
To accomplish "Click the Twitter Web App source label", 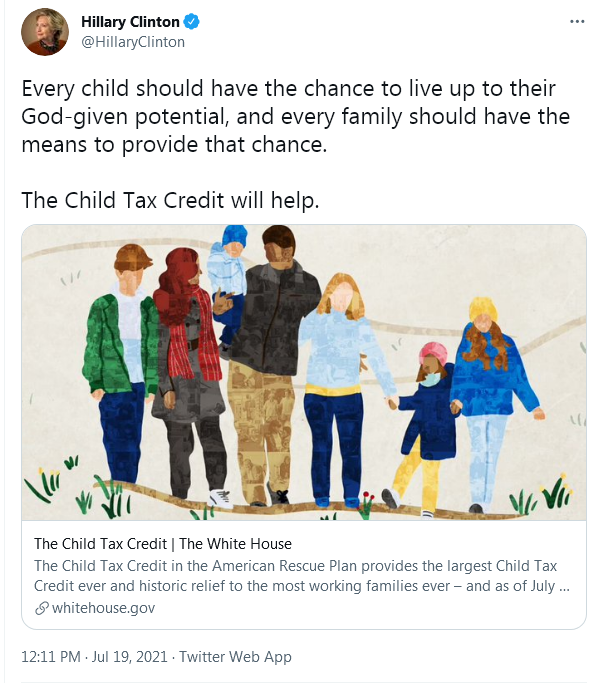I will click(235, 656).
